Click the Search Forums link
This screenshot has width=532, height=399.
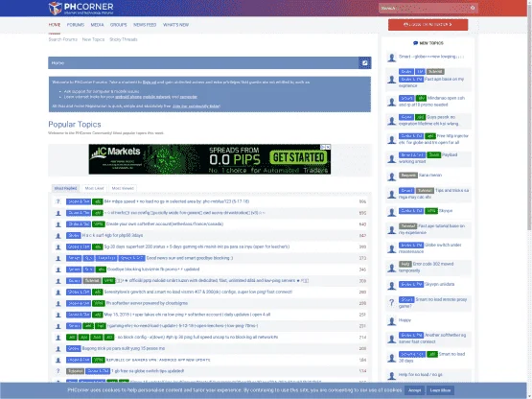(62, 39)
